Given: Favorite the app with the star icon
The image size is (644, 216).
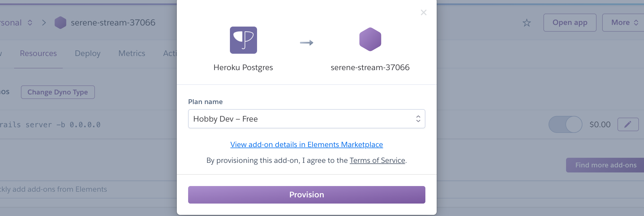Looking at the screenshot, I should [526, 23].
